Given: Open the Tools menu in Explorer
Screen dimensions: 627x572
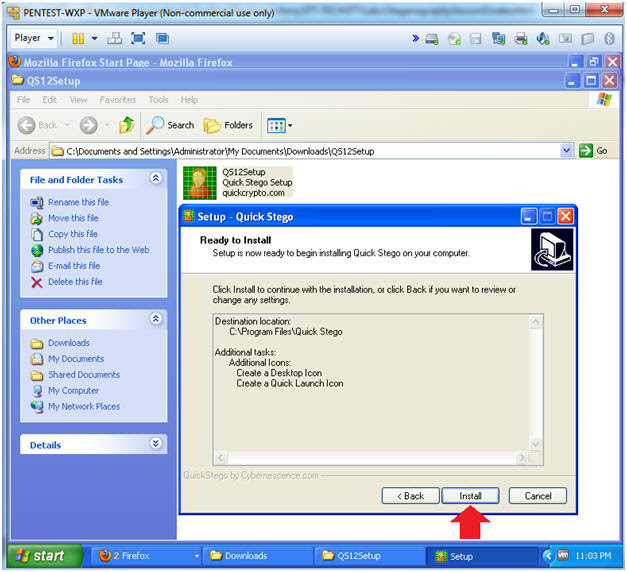Looking at the screenshot, I should [x=158, y=100].
